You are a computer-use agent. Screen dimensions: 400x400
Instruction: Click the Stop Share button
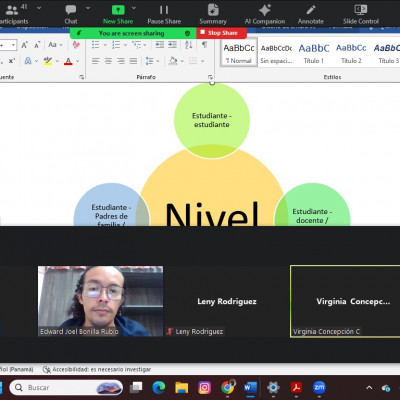[222, 33]
